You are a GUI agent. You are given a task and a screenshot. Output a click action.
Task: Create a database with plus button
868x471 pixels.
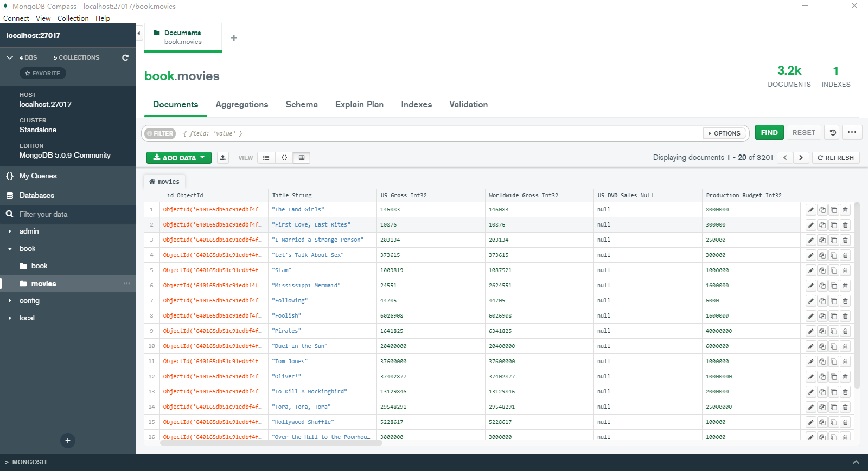point(68,441)
